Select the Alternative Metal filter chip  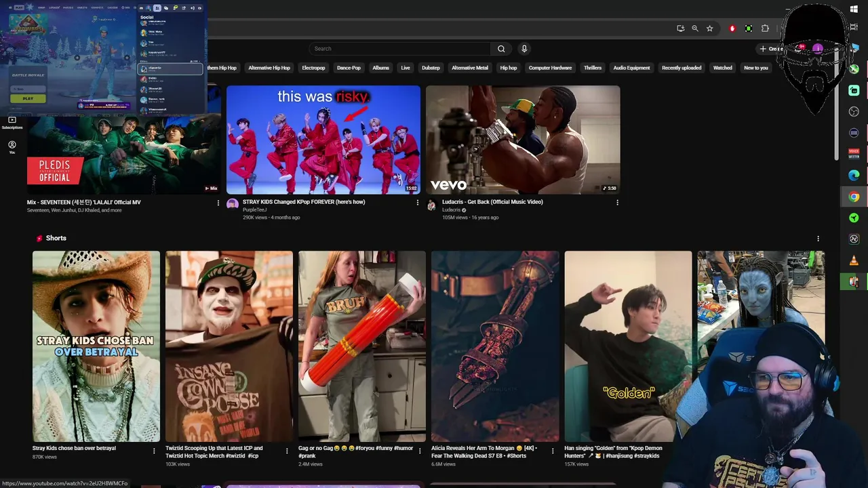470,68
